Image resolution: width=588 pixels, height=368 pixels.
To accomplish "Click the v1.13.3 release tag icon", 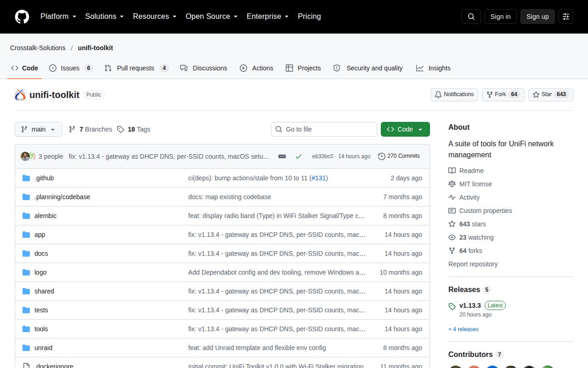I will coord(452,306).
